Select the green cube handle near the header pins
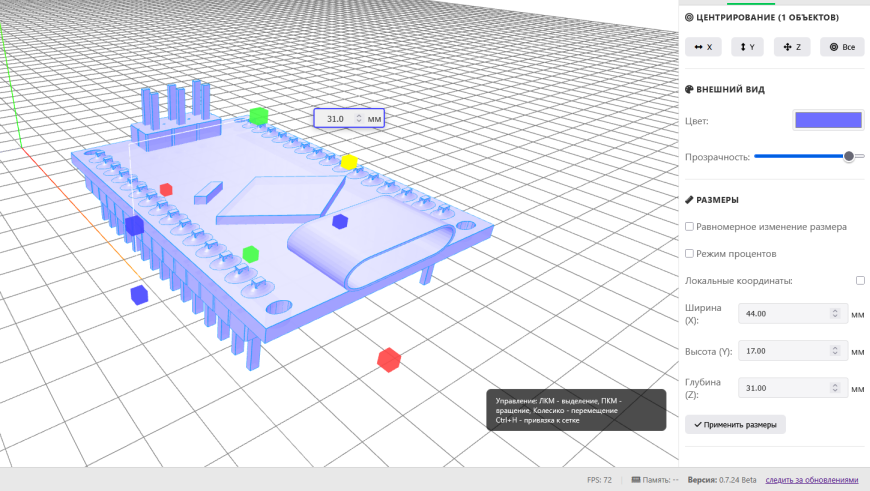 click(259, 117)
